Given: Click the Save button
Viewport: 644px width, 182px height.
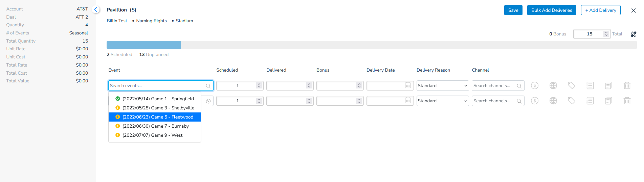Looking at the screenshot, I should (513, 10).
